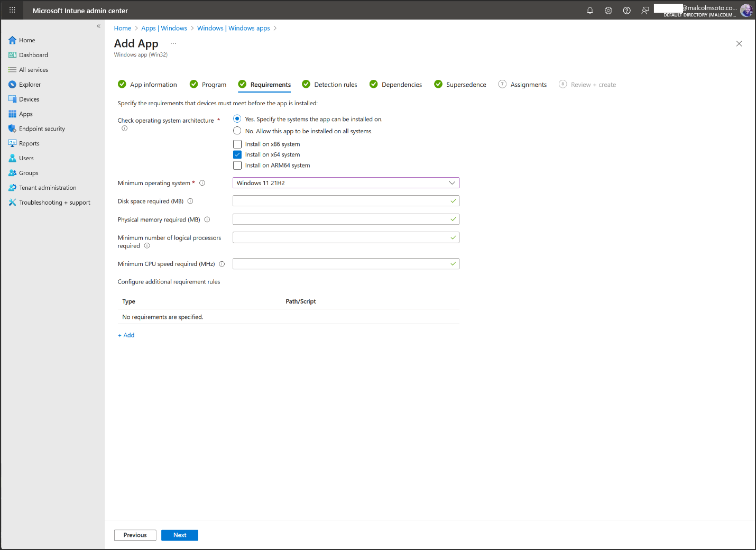The height and width of the screenshot is (550, 756).
Task: Click the Disk space required field
Action: [346, 200]
